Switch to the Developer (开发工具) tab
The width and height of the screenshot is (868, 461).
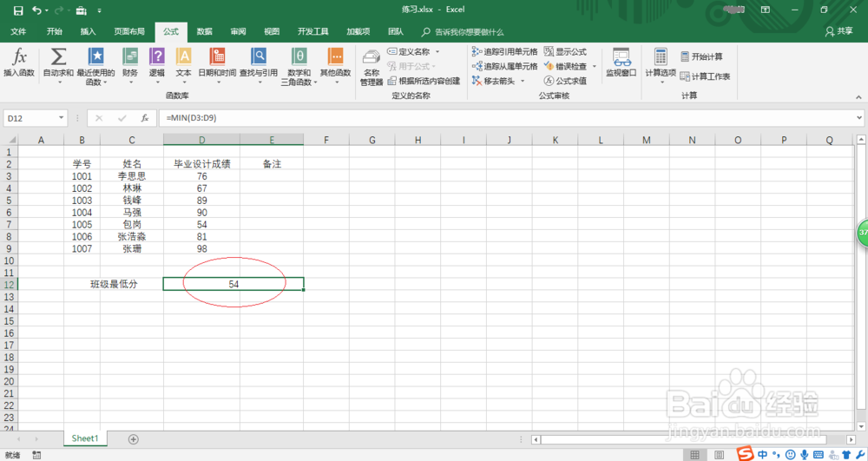click(x=312, y=31)
